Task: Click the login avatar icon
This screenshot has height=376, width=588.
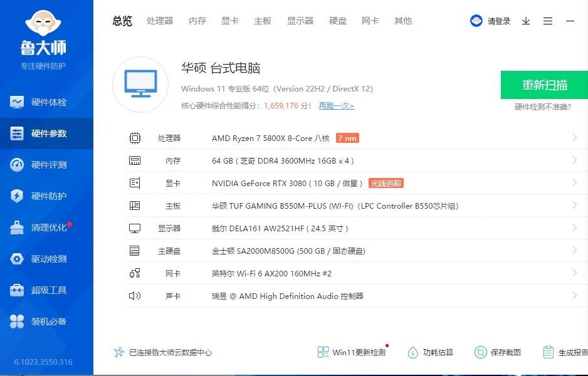Action: pyautogui.click(x=476, y=21)
